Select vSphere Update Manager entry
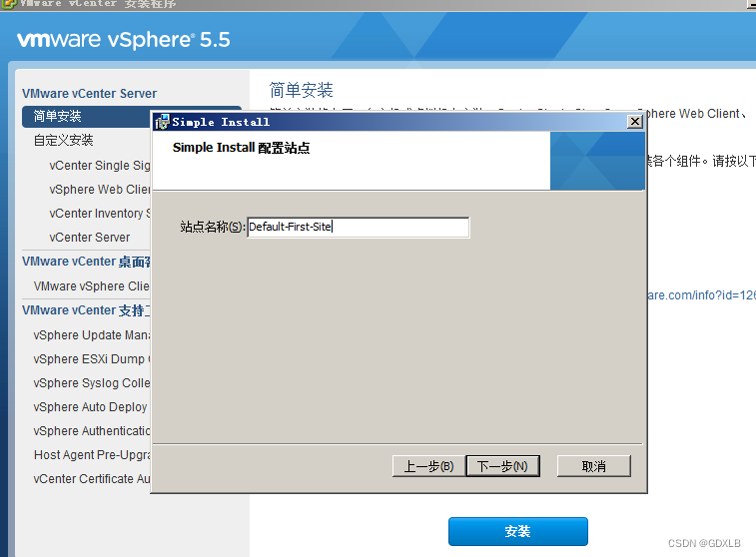The width and height of the screenshot is (756, 557). tap(92, 334)
